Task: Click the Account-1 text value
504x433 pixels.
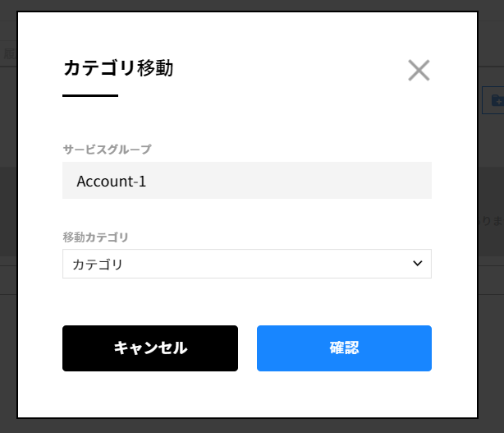Action: point(112,182)
